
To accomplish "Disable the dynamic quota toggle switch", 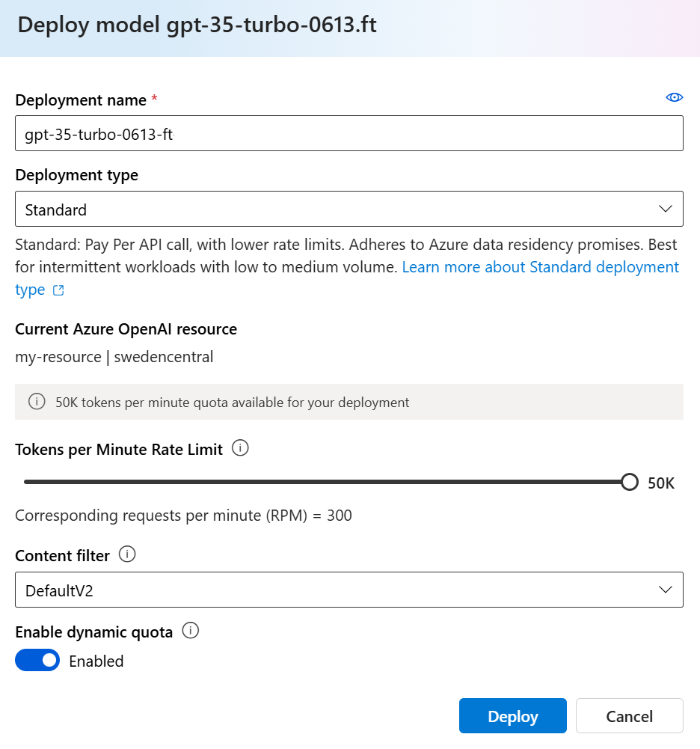I will click(37, 660).
